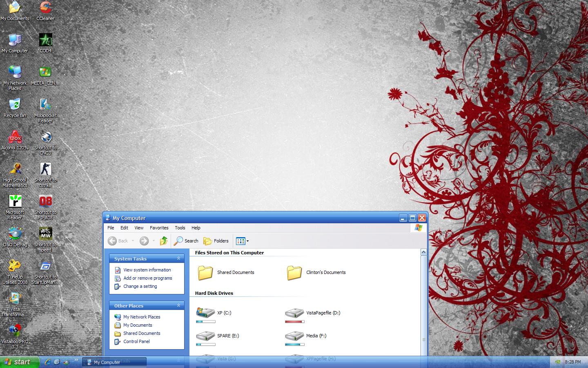
Task: Open the View menu
Action: [x=139, y=228]
